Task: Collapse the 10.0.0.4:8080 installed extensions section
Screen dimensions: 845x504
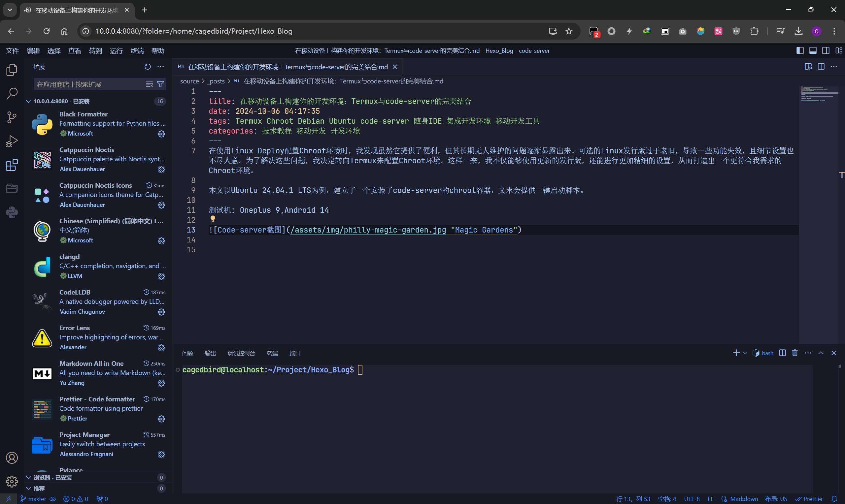Action: (x=29, y=101)
